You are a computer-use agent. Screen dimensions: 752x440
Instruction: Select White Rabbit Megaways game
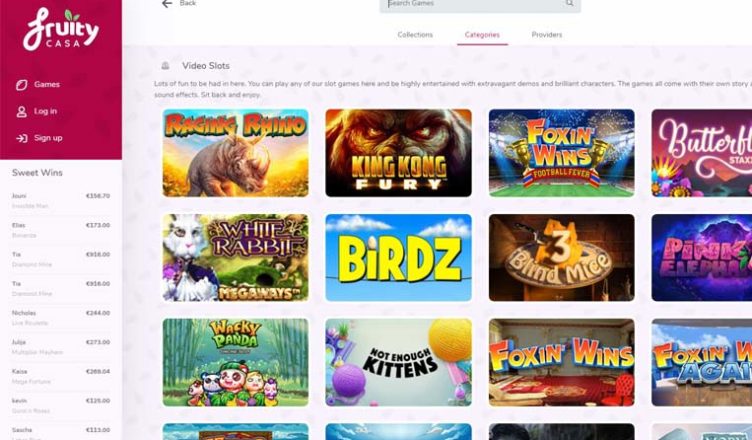(x=235, y=258)
